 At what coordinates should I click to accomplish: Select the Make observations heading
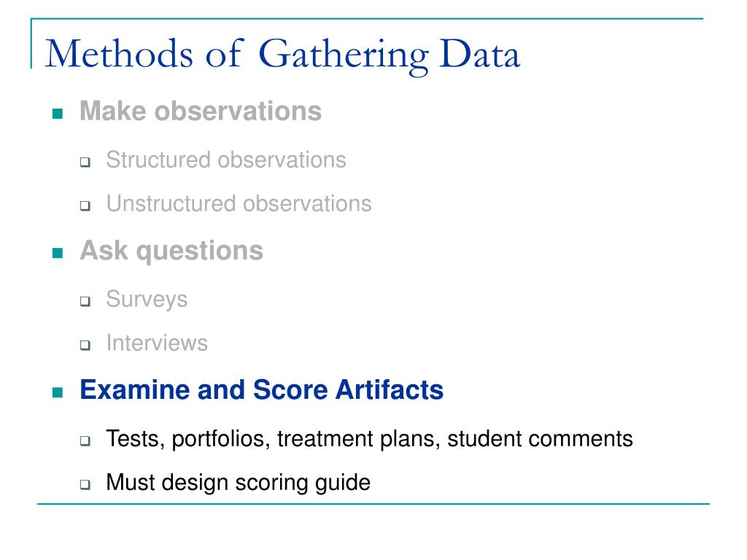point(201,112)
